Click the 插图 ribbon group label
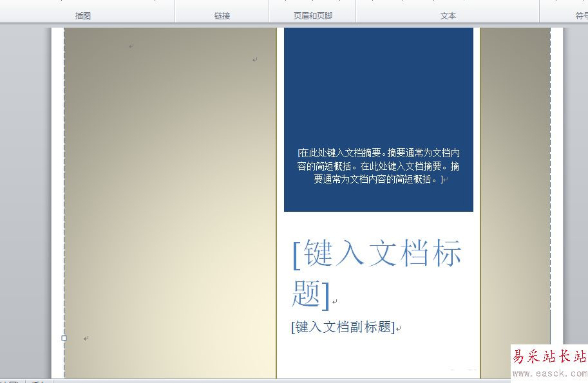Viewport: 588px width, 383px height. click(x=83, y=15)
